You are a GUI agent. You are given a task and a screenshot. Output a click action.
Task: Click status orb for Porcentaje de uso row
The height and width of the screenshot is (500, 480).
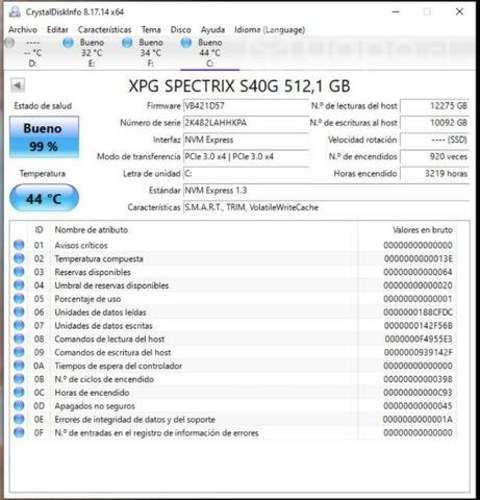tap(19, 298)
